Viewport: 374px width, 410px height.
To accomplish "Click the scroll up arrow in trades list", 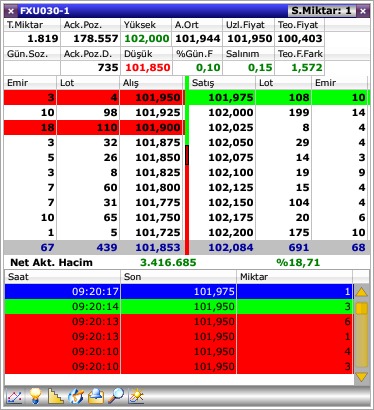I will pos(361,293).
